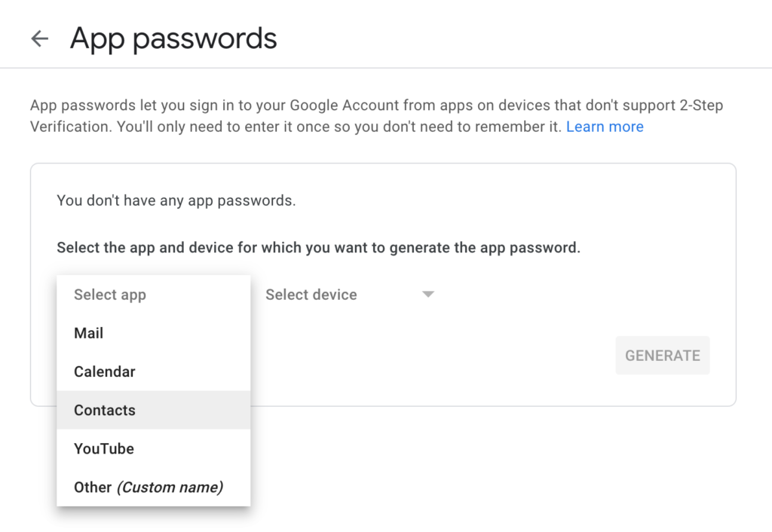Click the grayed-out GENERATE control
Image resolution: width=772 pixels, height=532 pixels.
click(x=662, y=355)
